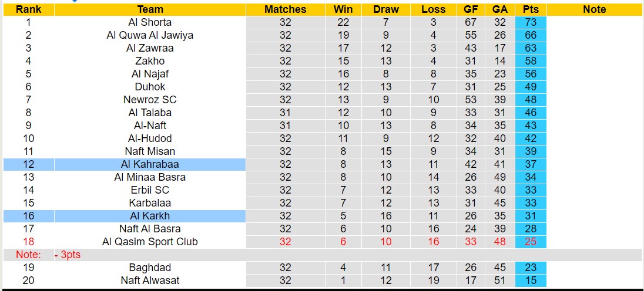
Task: Click the Team column header
Action: [150, 9]
